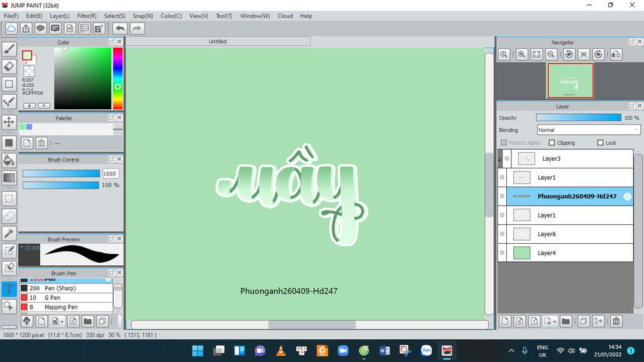Screen dimensions: 644x362
Task: Duplicate layer icon in Layer panel
Action: point(583,321)
